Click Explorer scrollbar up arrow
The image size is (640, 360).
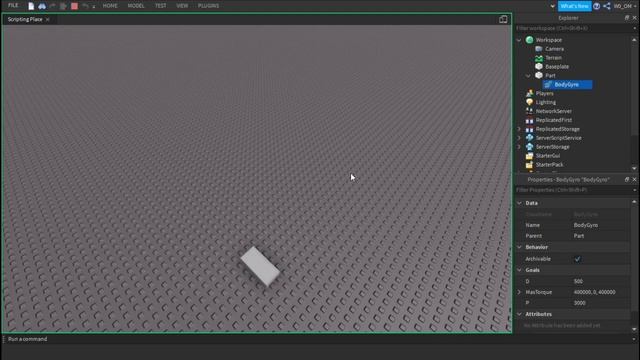634,40
